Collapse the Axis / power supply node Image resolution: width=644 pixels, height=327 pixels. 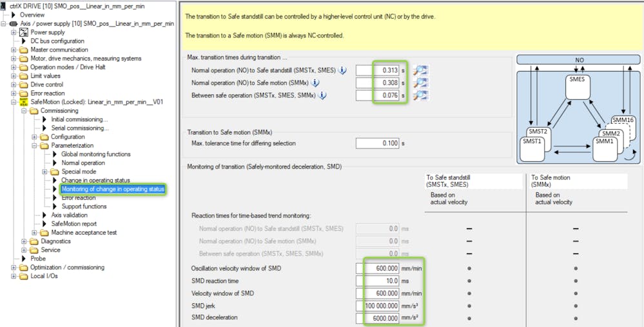point(4,24)
